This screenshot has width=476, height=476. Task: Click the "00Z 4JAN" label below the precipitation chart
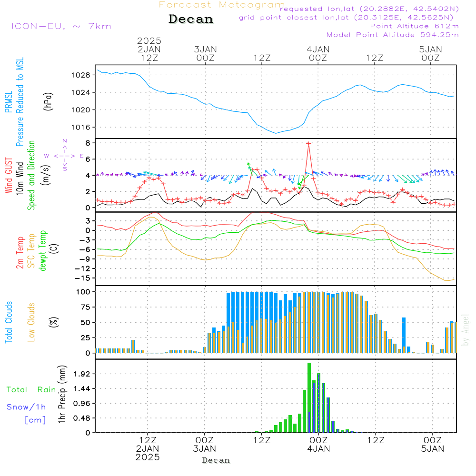(318, 445)
